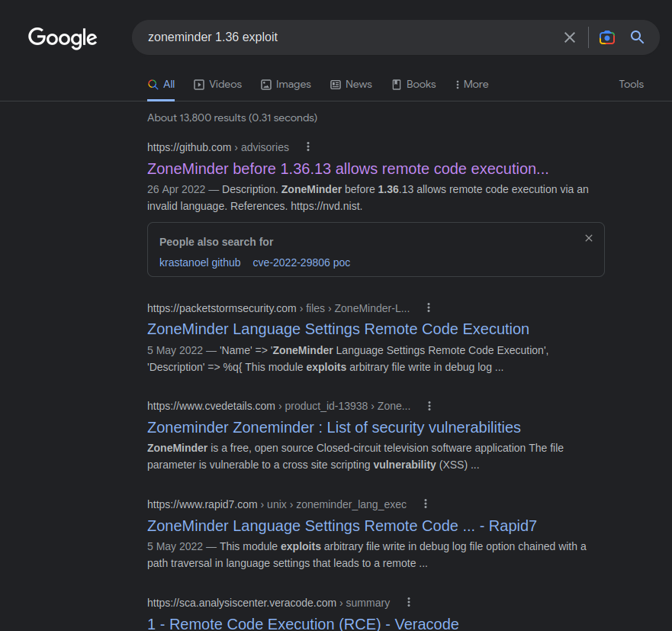
Task: Open options menu for cvedetails result
Action: [x=429, y=406]
